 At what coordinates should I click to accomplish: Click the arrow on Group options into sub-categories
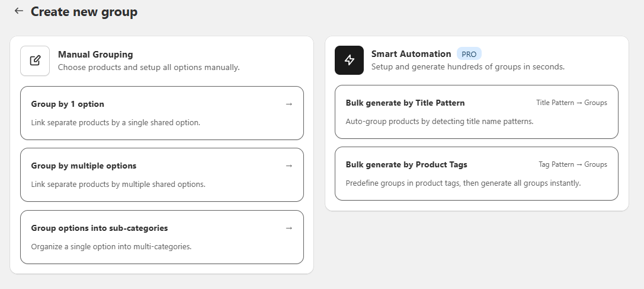coord(289,228)
